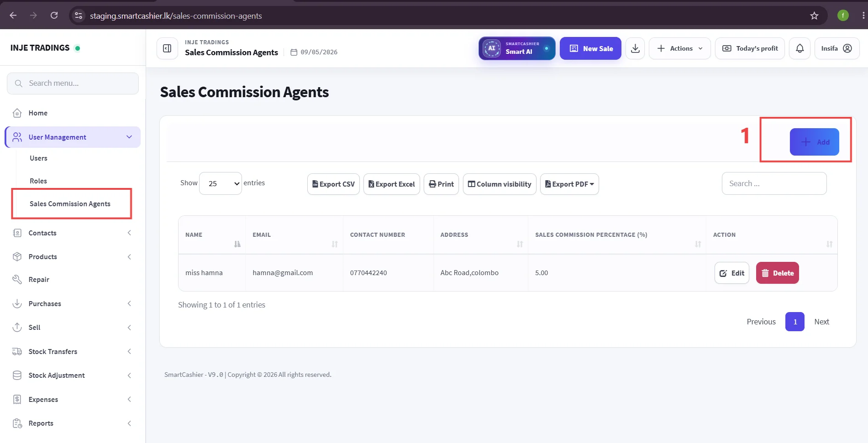Bookmark this page with star icon
The height and width of the screenshot is (443, 868).
pos(814,16)
